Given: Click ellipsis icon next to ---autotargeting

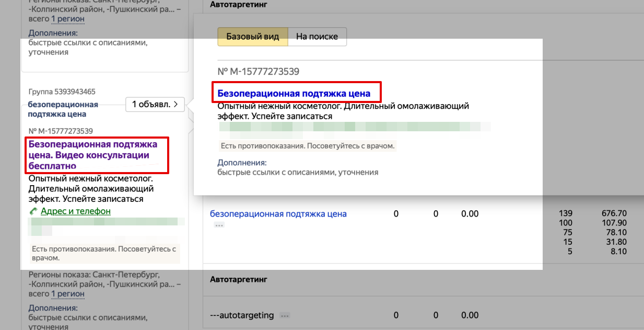Looking at the screenshot, I should 285,315.
